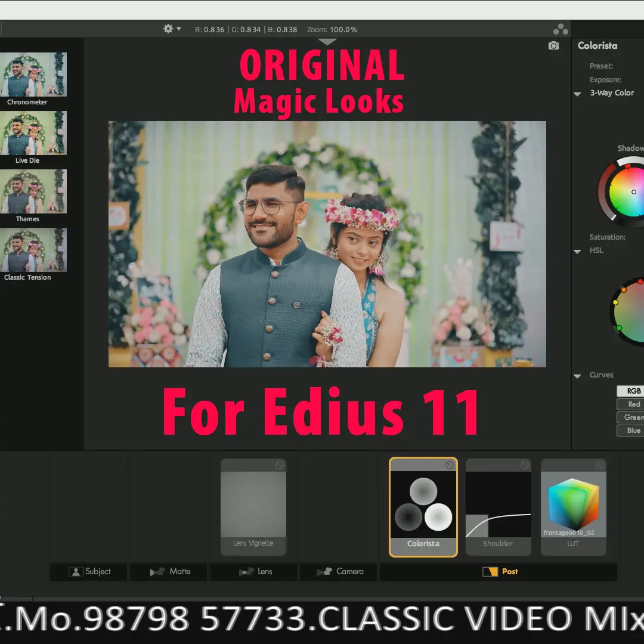Viewport: 644px width, 644px height.
Task: Apply the Live Die look
Action: (x=33, y=138)
